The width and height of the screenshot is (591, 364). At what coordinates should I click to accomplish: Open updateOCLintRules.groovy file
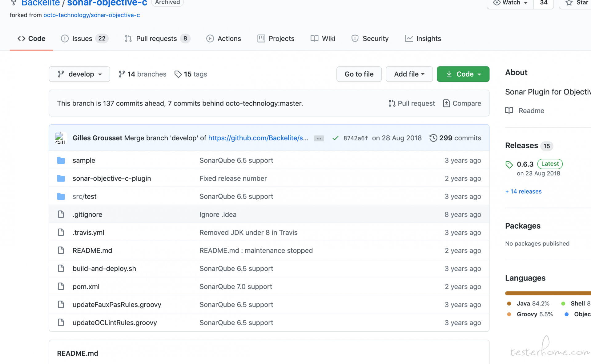(x=115, y=322)
